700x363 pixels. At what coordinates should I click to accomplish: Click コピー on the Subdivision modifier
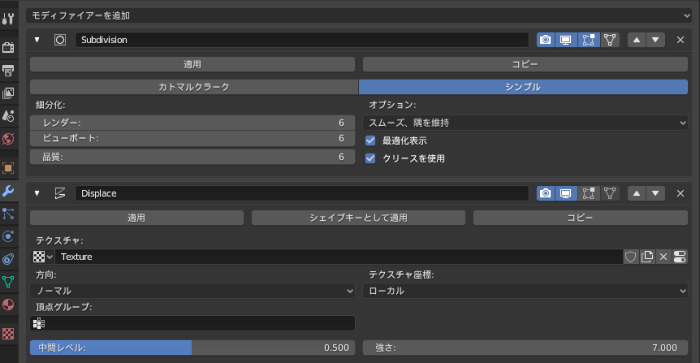click(x=525, y=64)
